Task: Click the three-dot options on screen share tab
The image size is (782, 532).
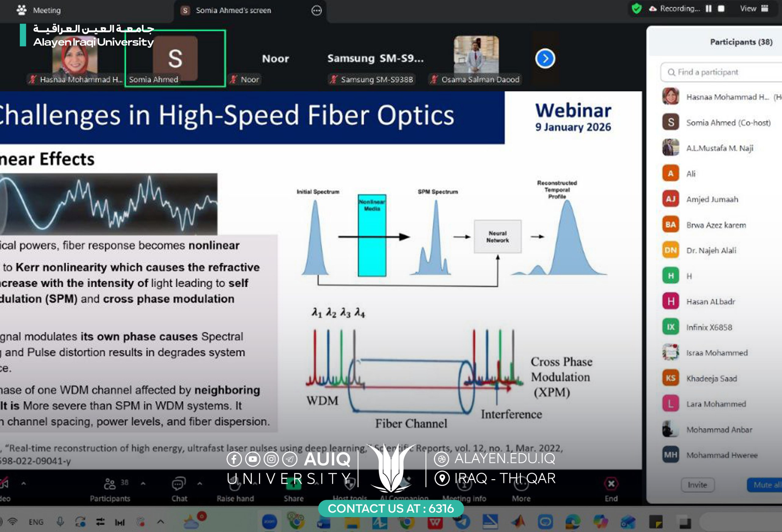Action: (316, 10)
